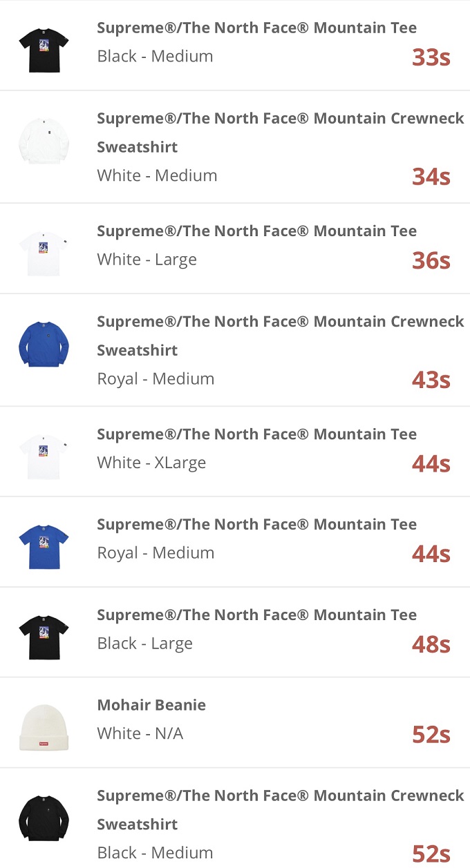The height and width of the screenshot is (868, 470).
Task: Click the "White - N/A" beanie variant text
Action: click(140, 733)
